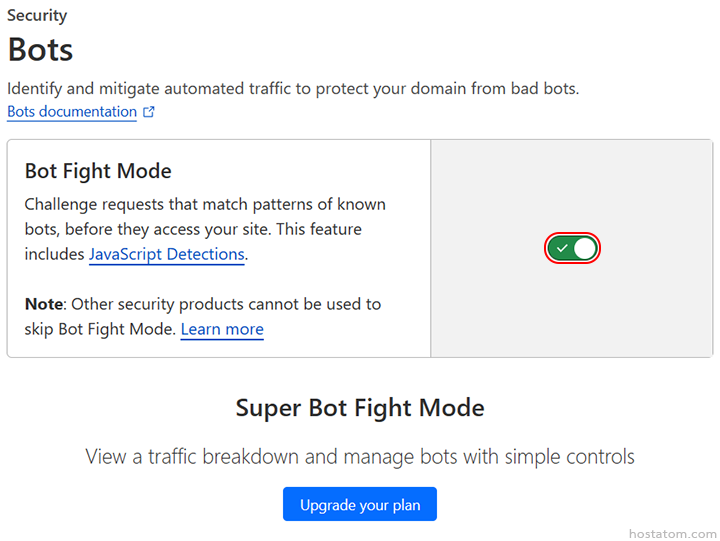This screenshot has height=541, width=720.
Task: Click the 'Challenge requests that match patterns' paragraph
Action: pyautogui.click(x=205, y=204)
